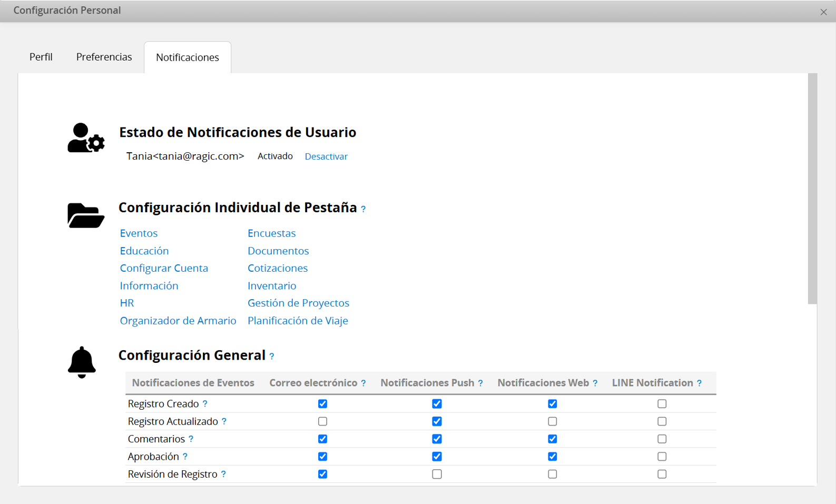The image size is (836, 504).
Task: Open Documentos tab settings
Action: click(x=278, y=251)
